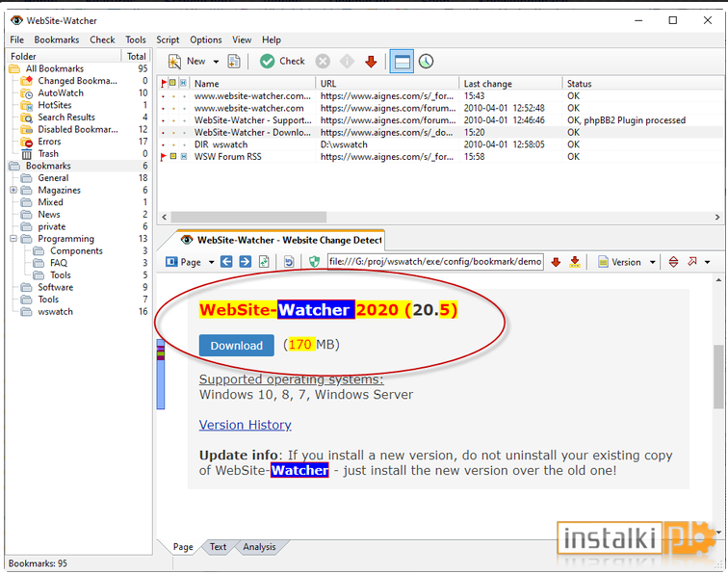This screenshot has height=574, width=728.
Task: Select the Trash folder
Action: [x=48, y=153]
